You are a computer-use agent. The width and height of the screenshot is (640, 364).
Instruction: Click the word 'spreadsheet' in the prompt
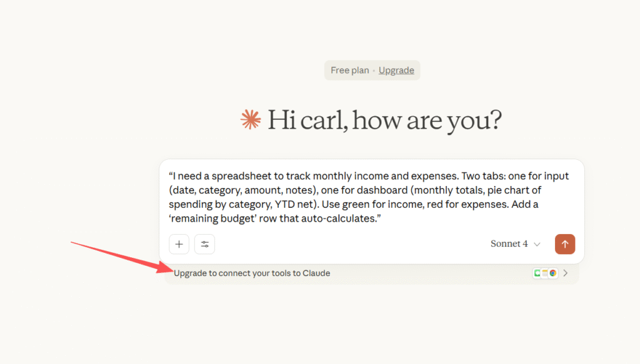pos(241,176)
